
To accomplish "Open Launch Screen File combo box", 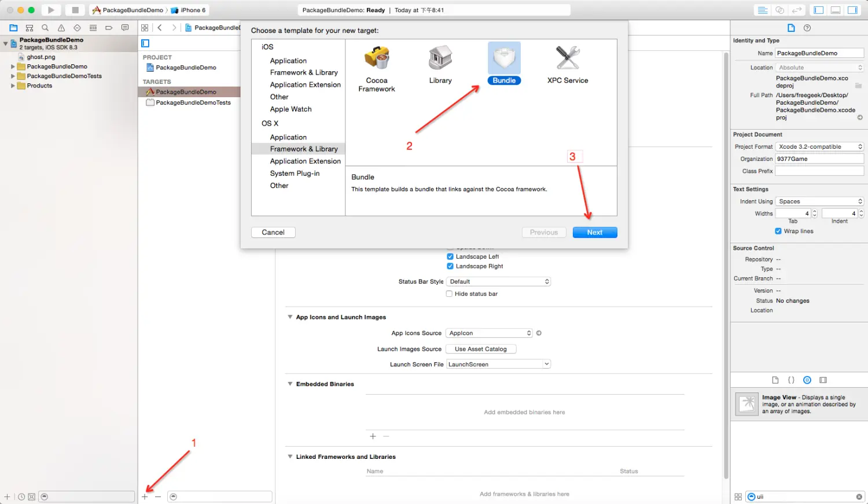I will [498, 364].
